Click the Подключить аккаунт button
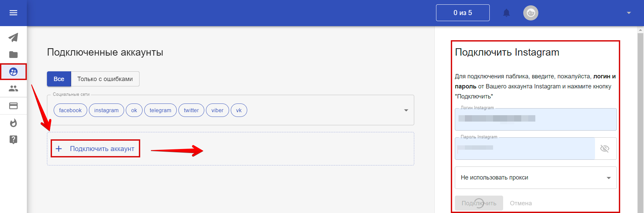 95,148
